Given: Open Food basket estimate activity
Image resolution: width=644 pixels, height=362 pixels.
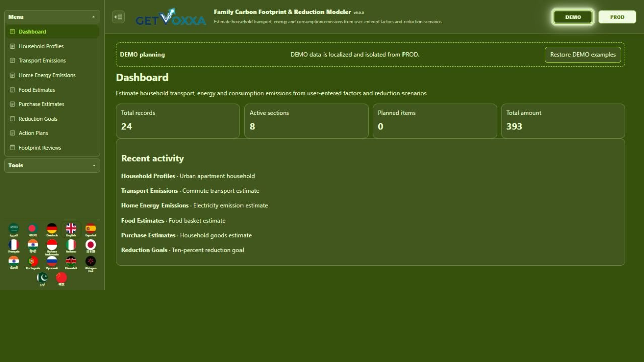Looking at the screenshot, I should (197, 221).
